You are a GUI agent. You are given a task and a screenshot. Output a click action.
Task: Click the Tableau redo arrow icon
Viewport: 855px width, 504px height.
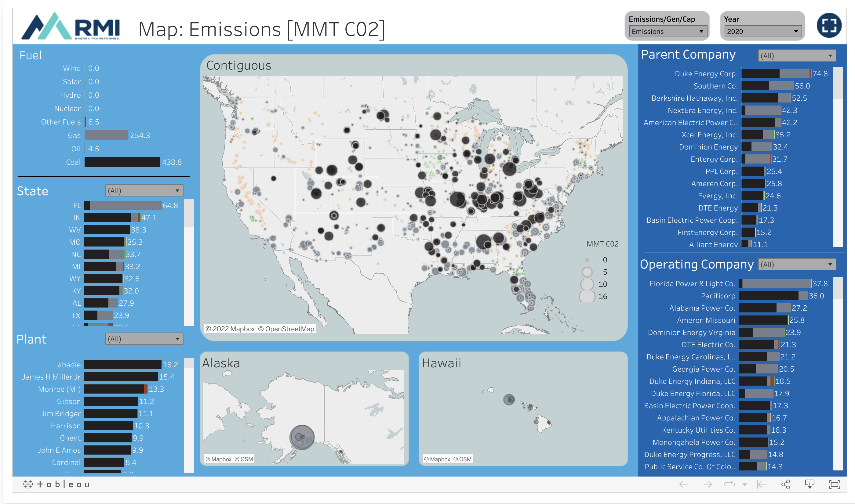coord(708,484)
